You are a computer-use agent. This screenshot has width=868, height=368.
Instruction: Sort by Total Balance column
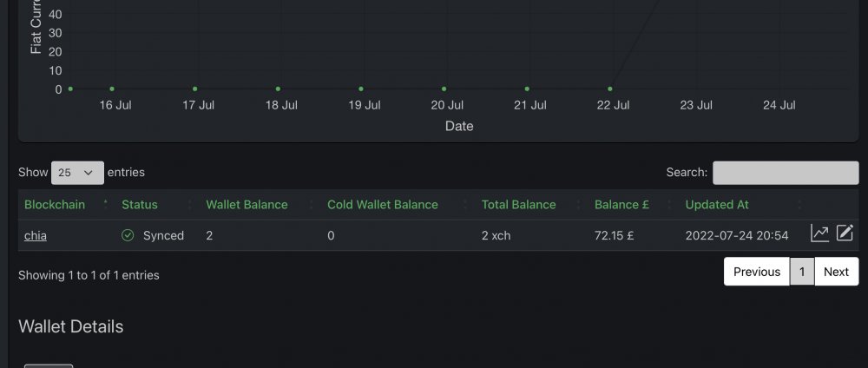(x=519, y=205)
